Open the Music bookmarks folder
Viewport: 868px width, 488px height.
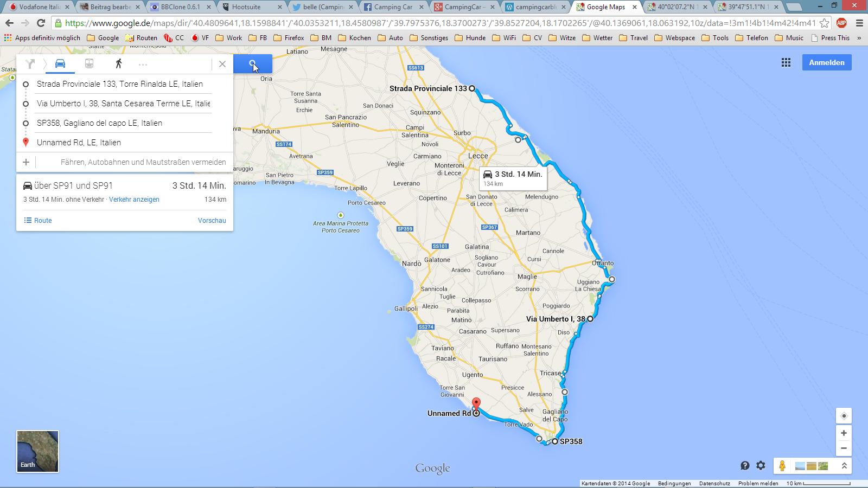click(789, 38)
